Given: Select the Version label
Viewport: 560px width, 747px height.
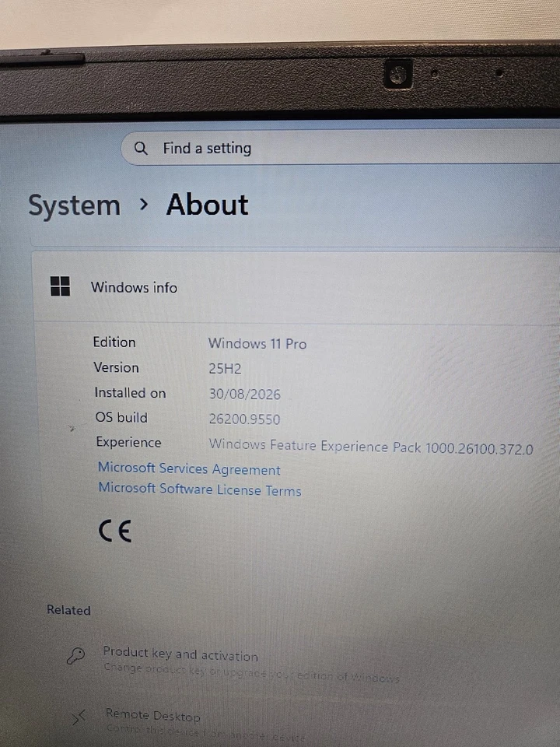Looking at the screenshot, I should click(116, 367).
